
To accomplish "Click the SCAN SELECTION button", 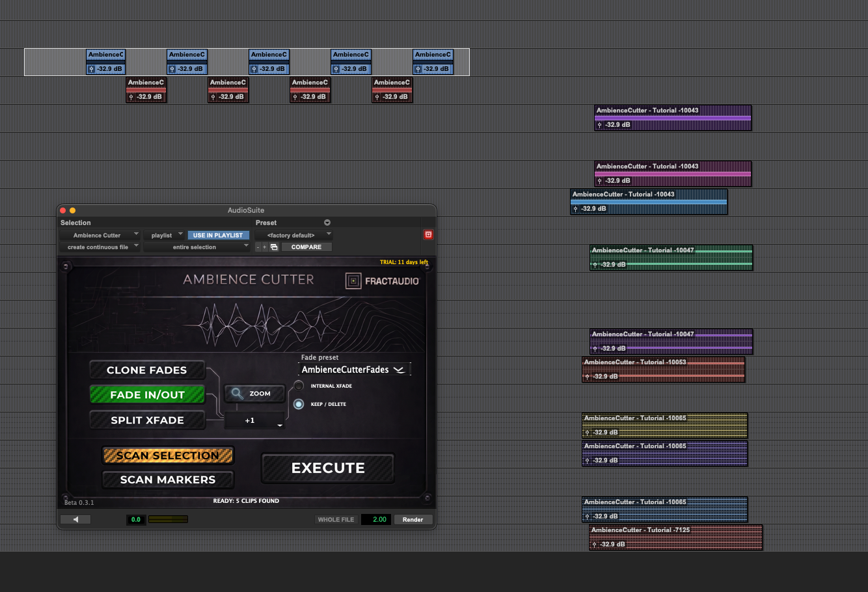I will coord(168,455).
